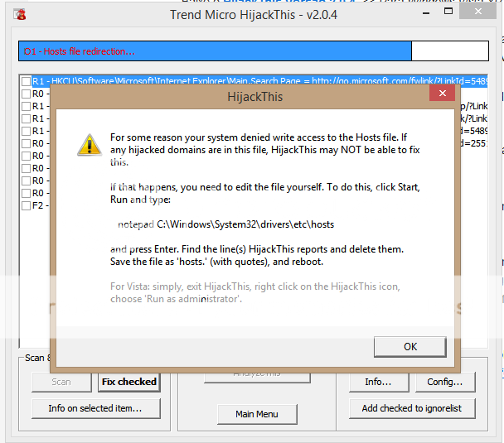Check the F2 entry checkbox
The image size is (504, 443).
(26, 205)
